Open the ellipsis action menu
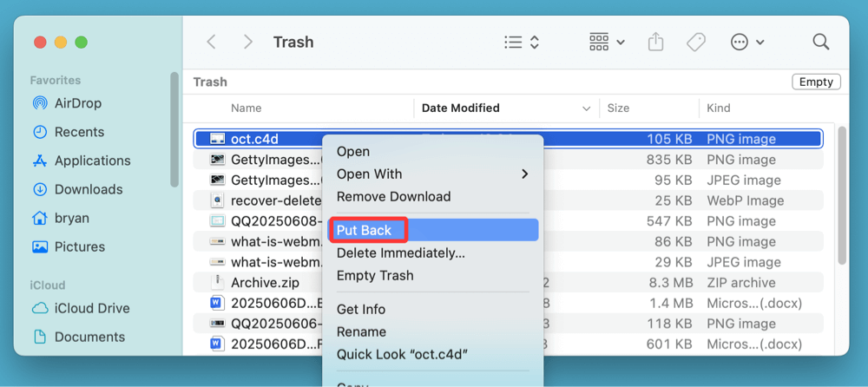868x387 pixels. (740, 42)
